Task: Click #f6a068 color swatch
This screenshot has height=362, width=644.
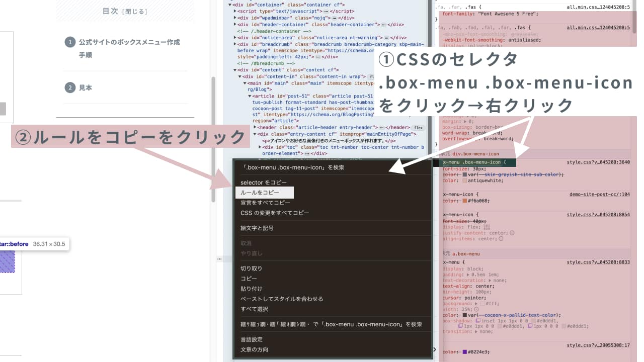Action: click(465, 201)
